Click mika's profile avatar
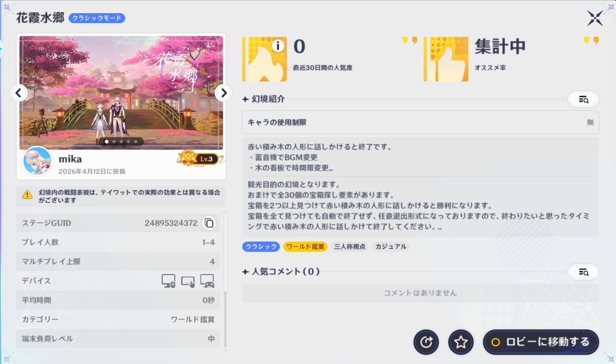The width and height of the screenshot is (616, 364). [37, 161]
